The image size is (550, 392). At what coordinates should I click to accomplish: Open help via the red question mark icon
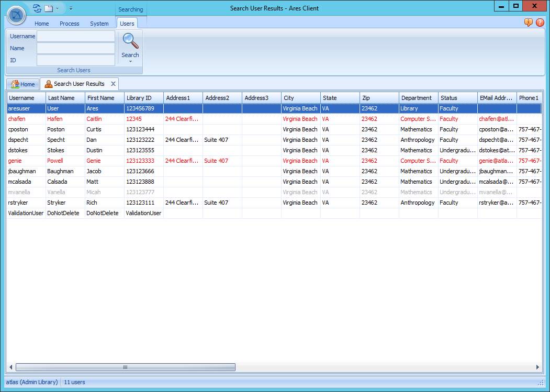coord(540,23)
